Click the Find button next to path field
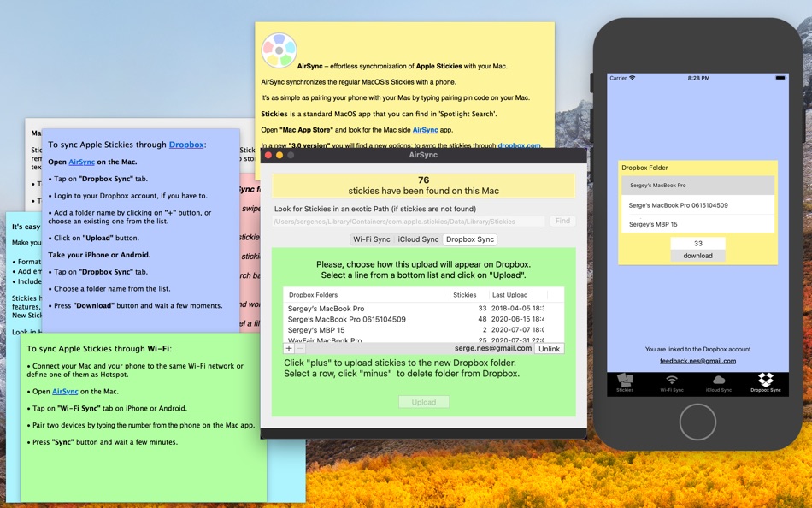812x508 pixels. coord(562,221)
